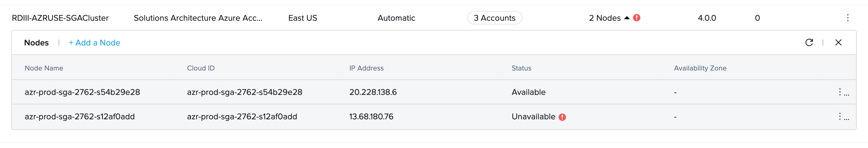Viewport: 868px width, 148px height.
Task: Close the Nodes panel
Action: pos(838,42)
